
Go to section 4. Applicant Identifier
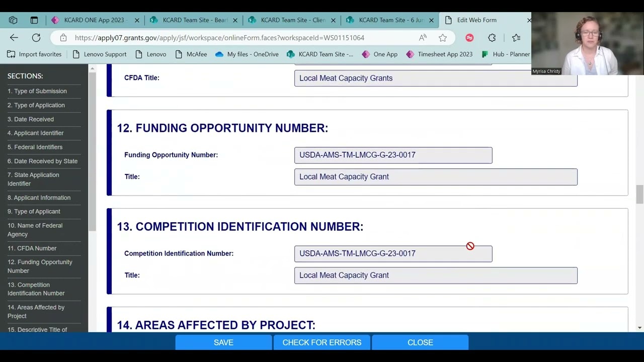point(36,133)
